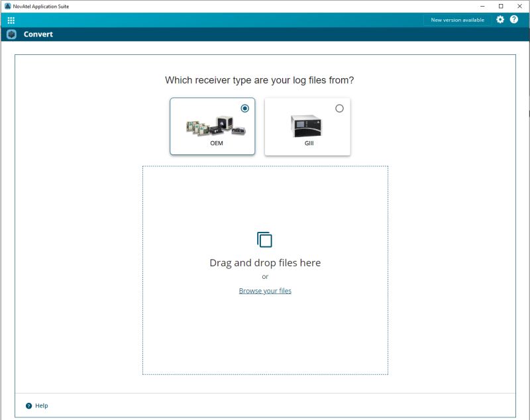Select the GIII receiver radio button
The width and height of the screenshot is (530, 420).
pos(339,109)
